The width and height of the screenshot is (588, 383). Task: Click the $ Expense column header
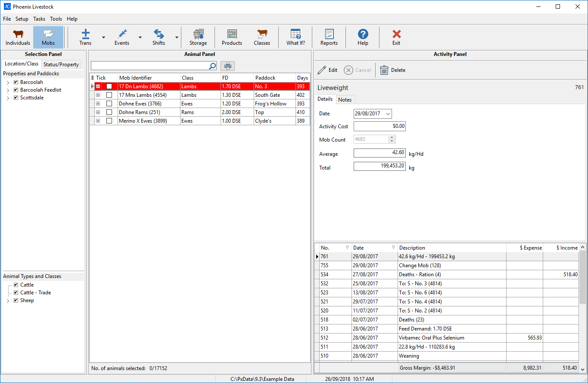click(525, 248)
